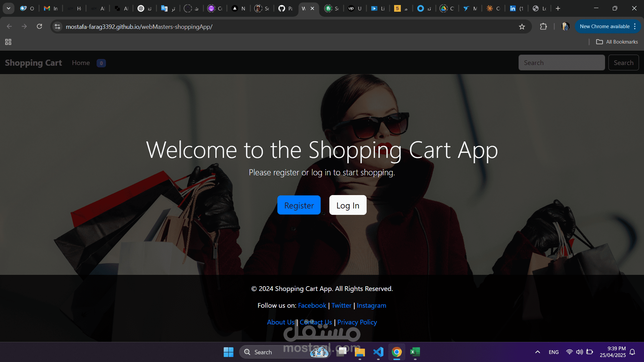Open Chrome three-dot menu

[635, 26]
